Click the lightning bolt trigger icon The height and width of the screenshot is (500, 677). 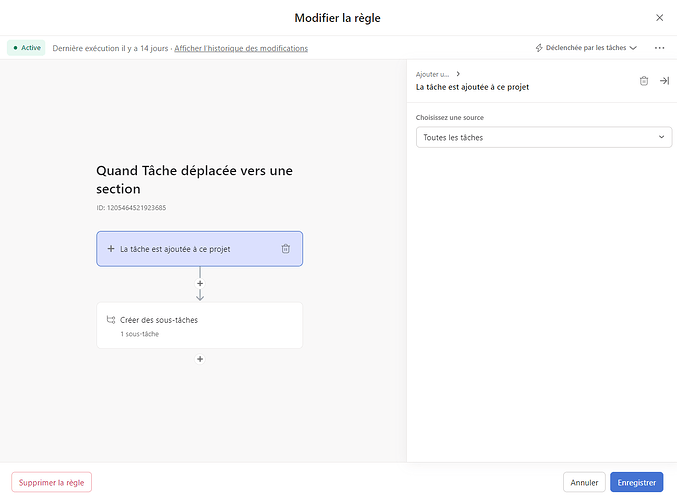click(x=539, y=48)
